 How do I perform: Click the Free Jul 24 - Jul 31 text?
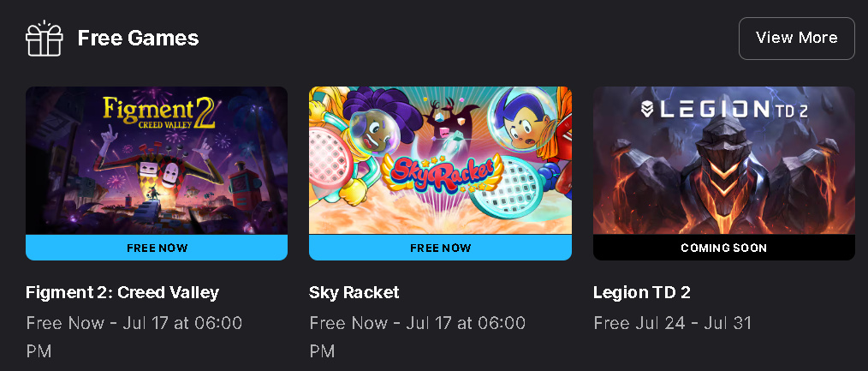pos(672,323)
